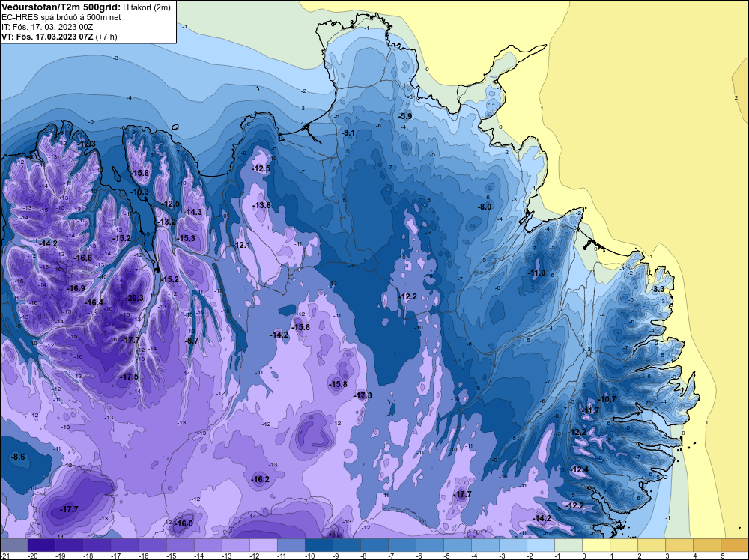Select the -16.2 temperature reading

[261, 479]
